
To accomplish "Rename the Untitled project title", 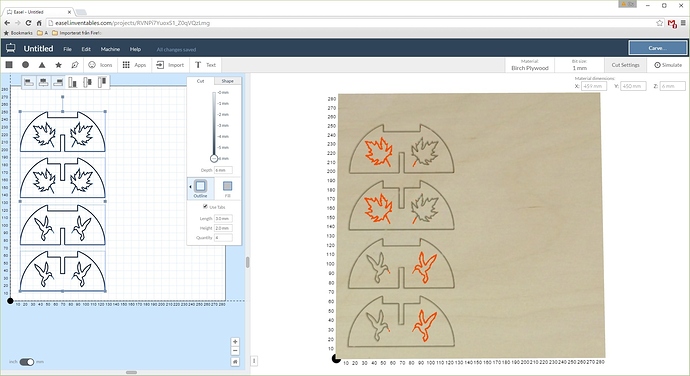I will pos(38,48).
